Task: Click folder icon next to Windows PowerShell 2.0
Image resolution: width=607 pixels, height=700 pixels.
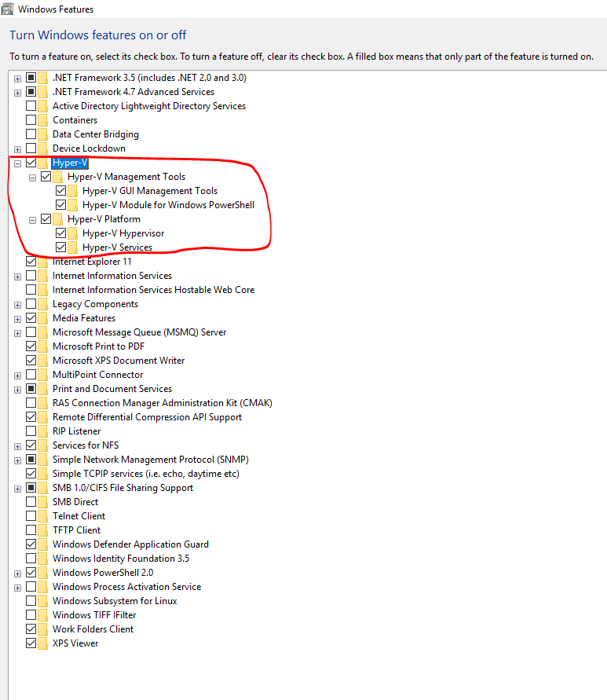Action: tap(43, 573)
